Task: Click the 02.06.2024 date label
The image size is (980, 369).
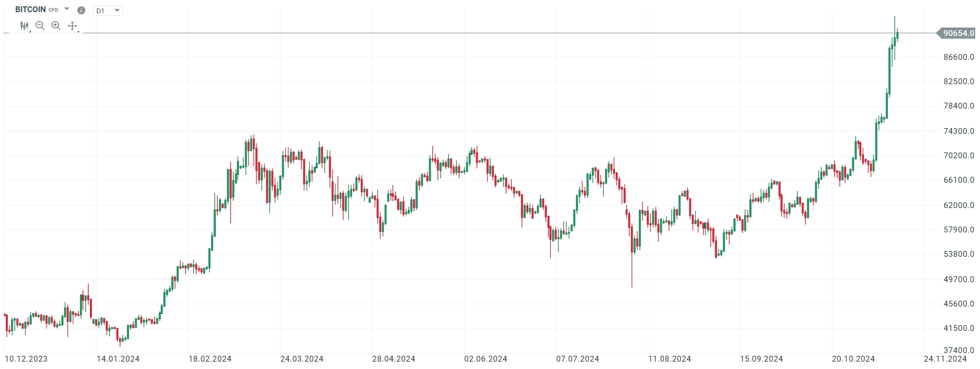Action: click(x=485, y=359)
